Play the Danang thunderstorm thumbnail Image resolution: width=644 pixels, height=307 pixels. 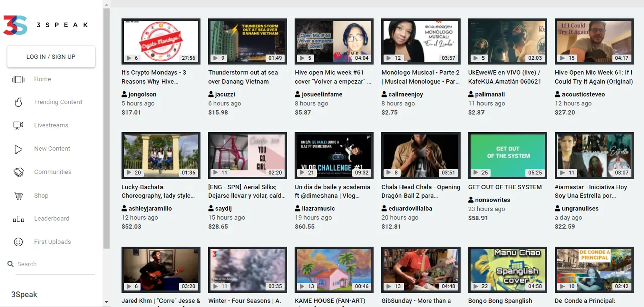pos(248,41)
